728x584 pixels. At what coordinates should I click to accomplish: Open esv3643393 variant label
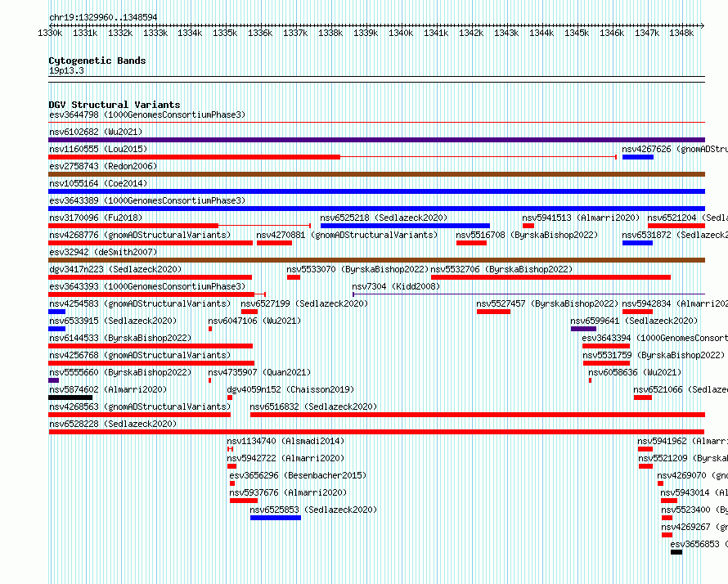pyautogui.click(x=147, y=286)
